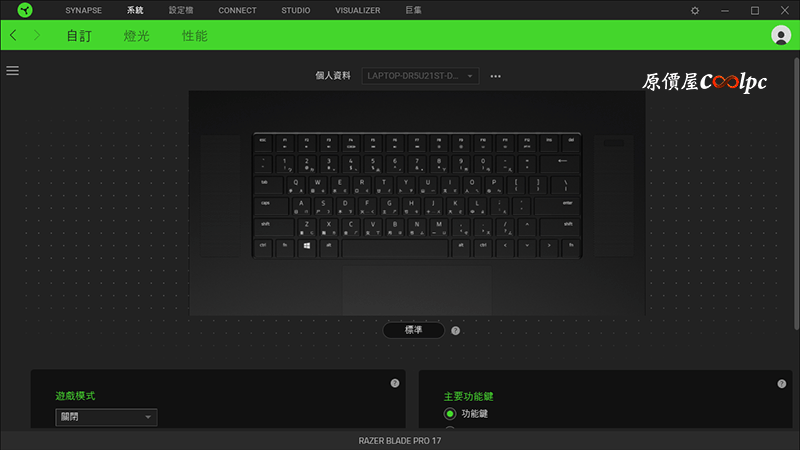Go back with the left arrow

pyautogui.click(x=13, y=35)
